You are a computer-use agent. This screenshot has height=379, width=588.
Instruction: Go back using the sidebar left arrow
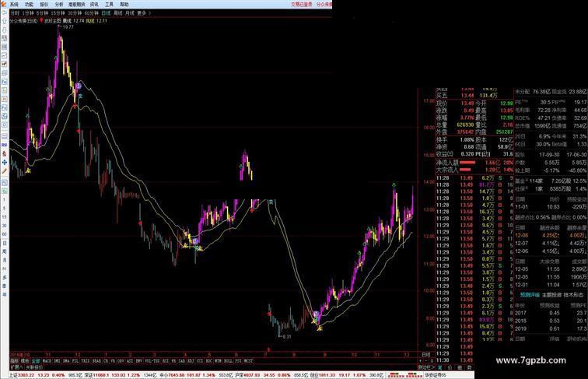(x=4, y=12)
